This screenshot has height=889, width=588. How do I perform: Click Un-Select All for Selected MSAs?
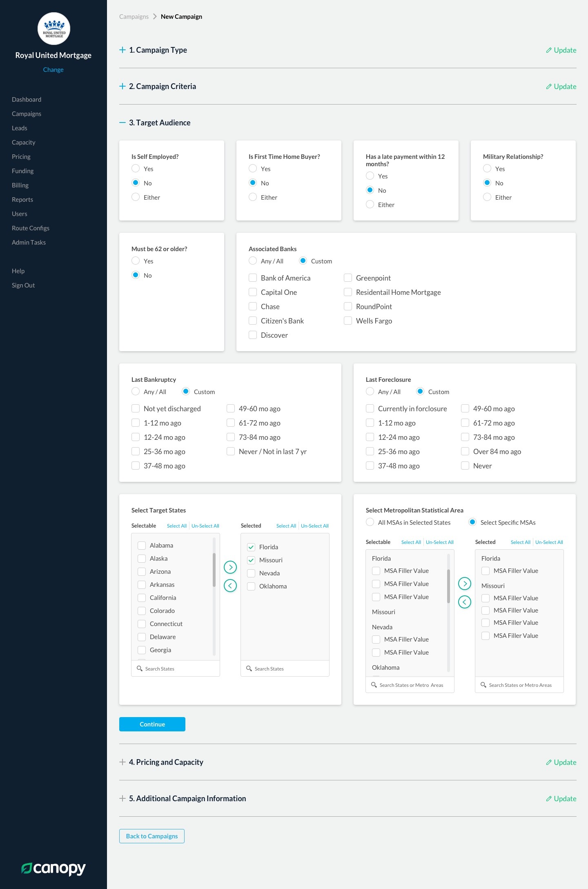(x=549, y=542)
